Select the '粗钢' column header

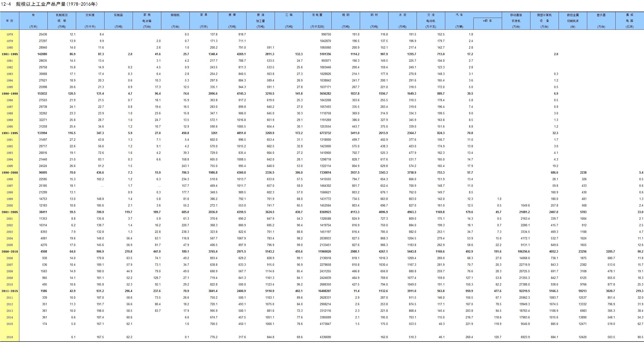tap(346, 21)
